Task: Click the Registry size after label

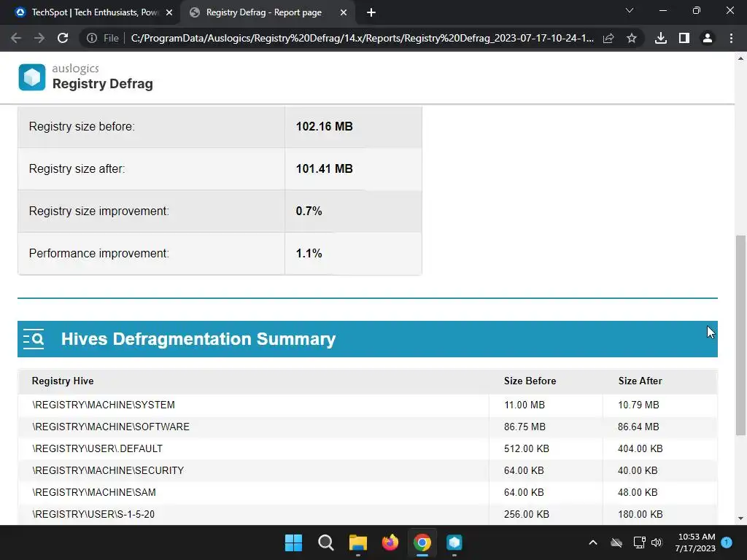Action: coord(77,169)
